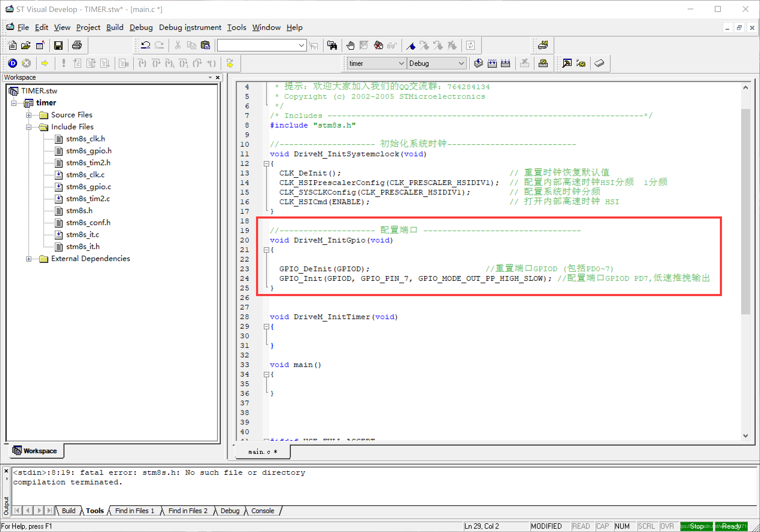760x532 pixels.
Task: Collapse DriveM_InitSystemclock code fold on line 12
Action: click(x=266, y=163)
